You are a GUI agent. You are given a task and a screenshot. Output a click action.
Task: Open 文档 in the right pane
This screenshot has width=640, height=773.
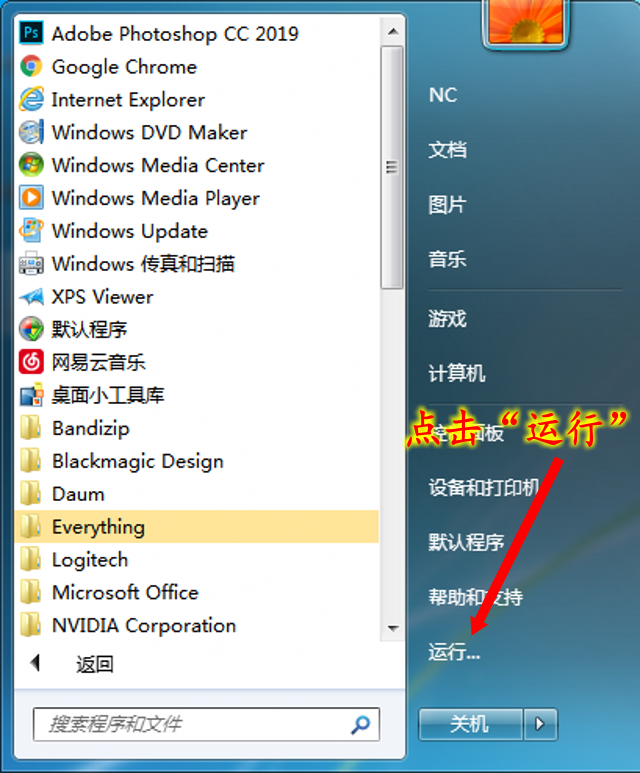coord(447,149)
